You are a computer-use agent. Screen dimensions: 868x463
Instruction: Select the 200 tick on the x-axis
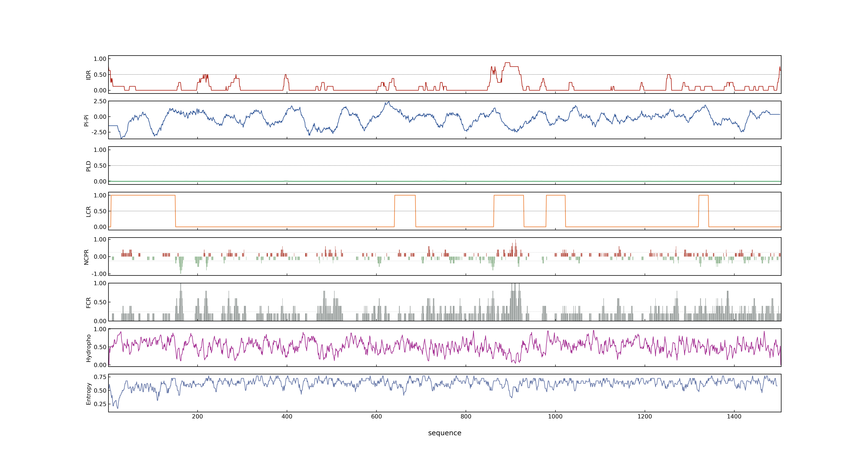pos(197,416)
